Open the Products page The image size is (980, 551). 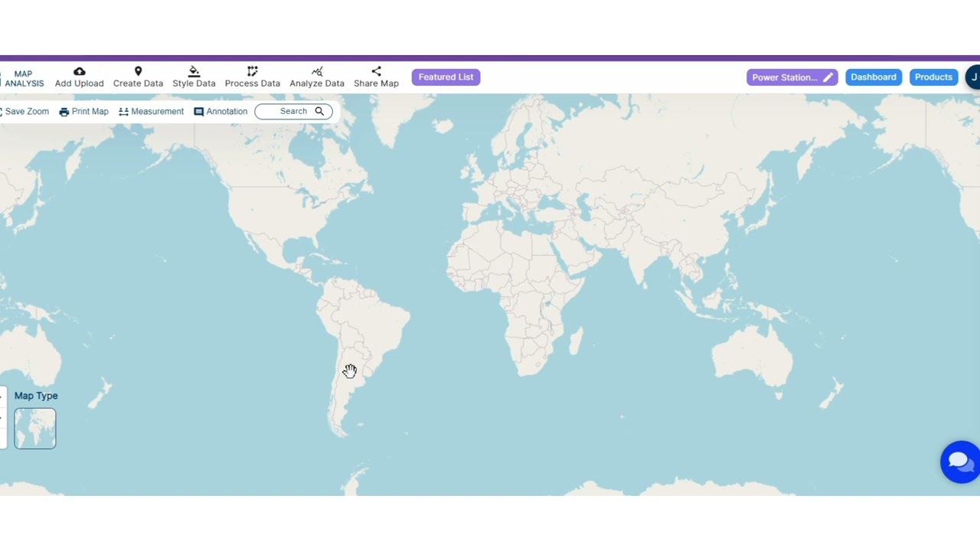coord(933,77)
